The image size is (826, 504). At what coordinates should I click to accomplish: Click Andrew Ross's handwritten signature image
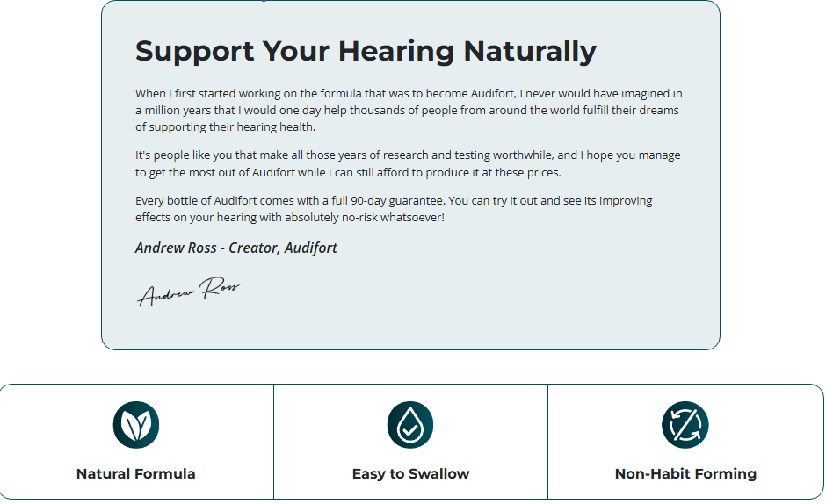click(x=188, y=292)
